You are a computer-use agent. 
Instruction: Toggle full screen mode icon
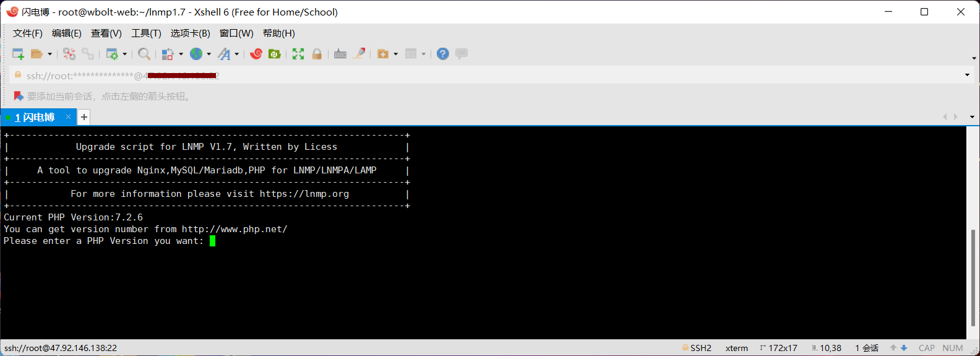[298, 54]
